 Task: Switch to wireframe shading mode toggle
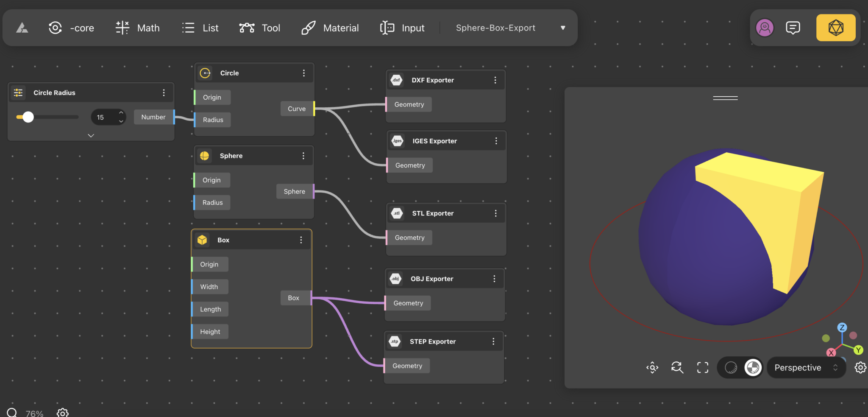[x=731, y=367]
